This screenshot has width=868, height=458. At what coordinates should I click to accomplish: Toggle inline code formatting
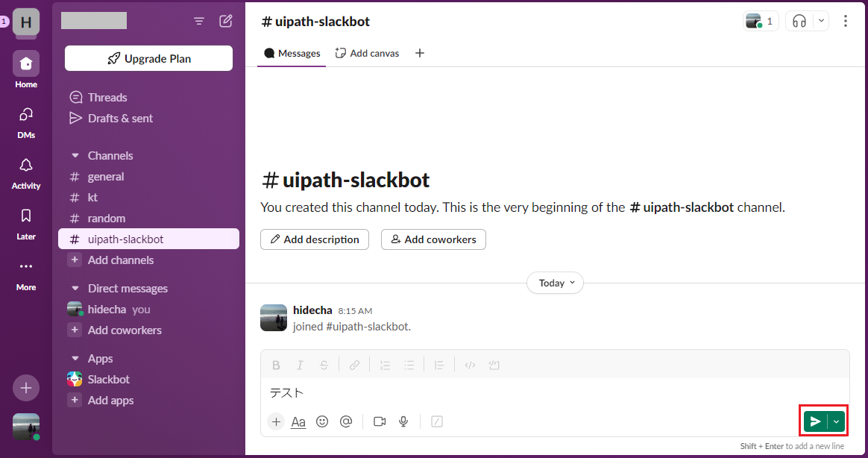point(470,365)
